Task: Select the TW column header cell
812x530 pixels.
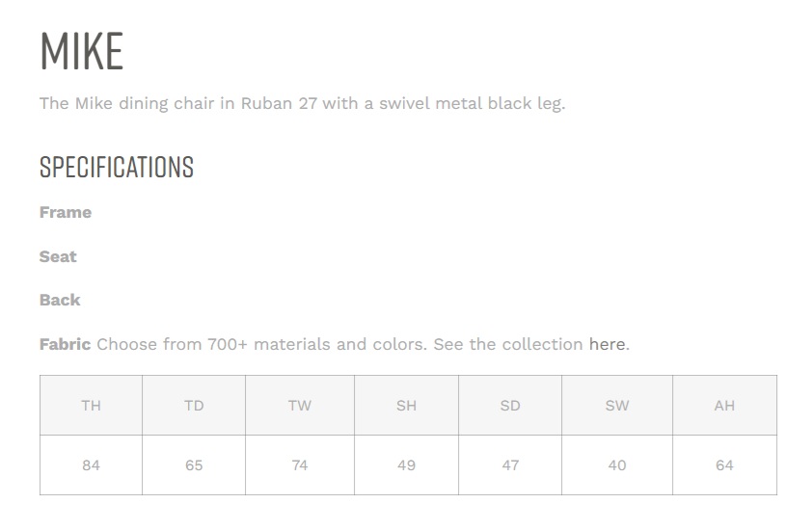Action: pyautogui.click(x=300, y=406)
